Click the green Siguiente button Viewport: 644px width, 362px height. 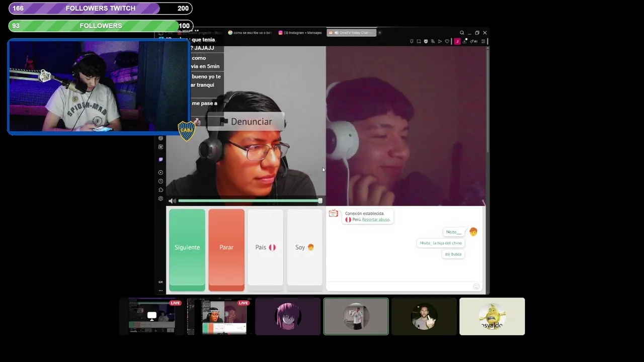(x=187, y=250)
